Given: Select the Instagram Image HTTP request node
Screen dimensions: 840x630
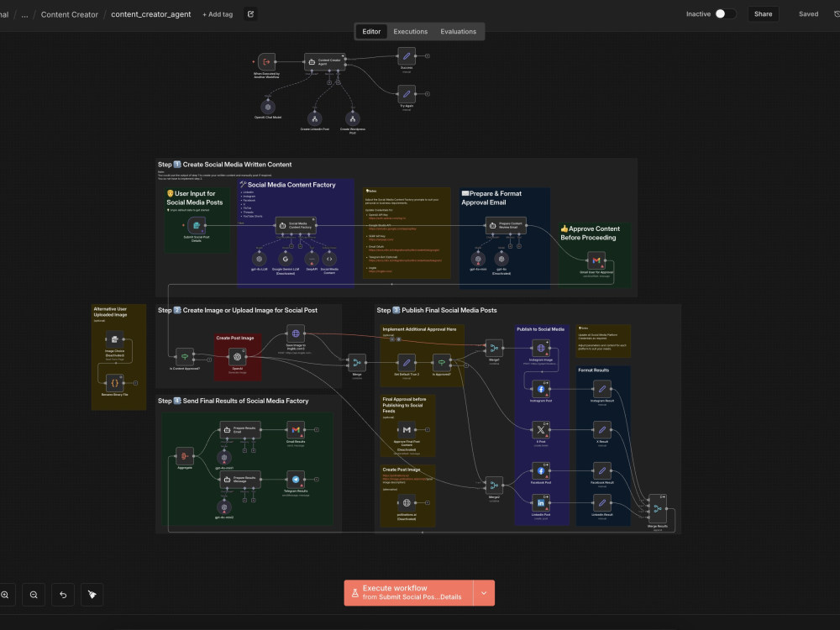Looking at the screenshot, I should pos(540,349).
